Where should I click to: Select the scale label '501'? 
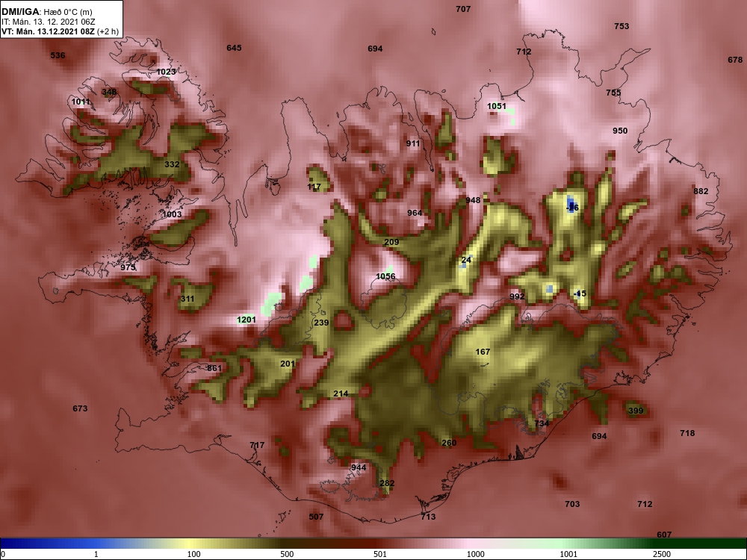pyautogui.click(x=379, y=554)
